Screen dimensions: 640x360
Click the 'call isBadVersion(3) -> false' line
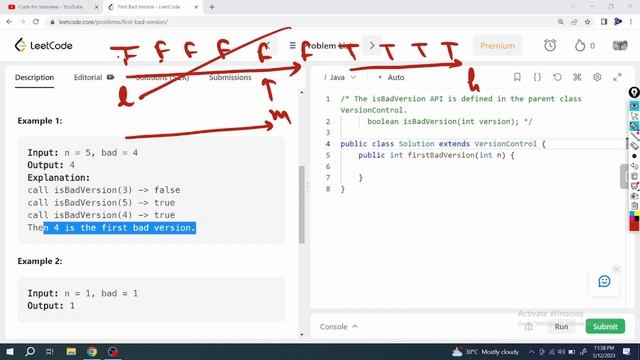pos(104,190)
